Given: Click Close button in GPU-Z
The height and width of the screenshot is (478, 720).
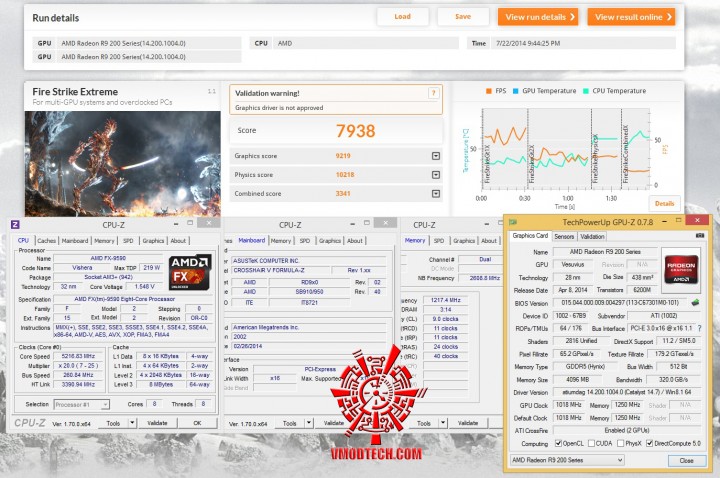Looking at the screenshot, I should pos(686,461).
